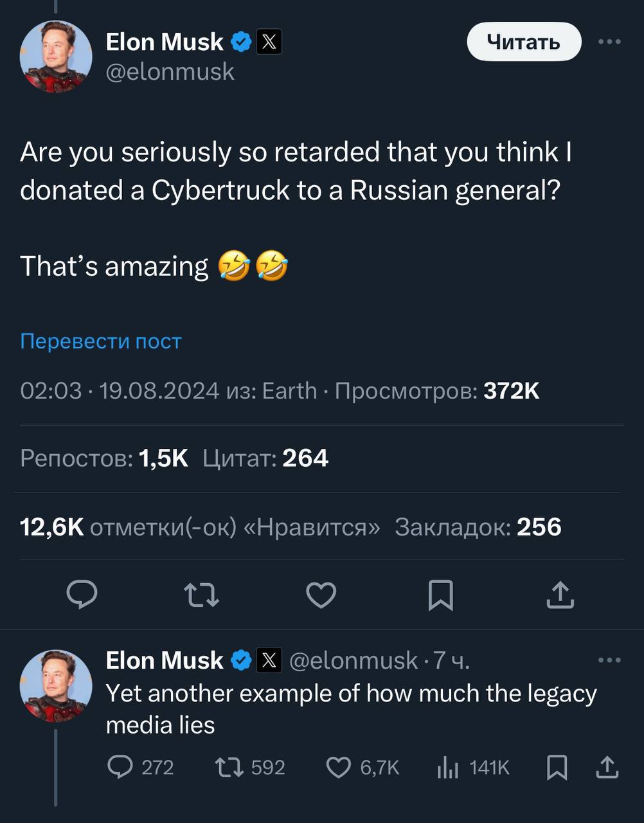
Task: Open the Цитат: 264 quotes list
Action: (265, 458)
